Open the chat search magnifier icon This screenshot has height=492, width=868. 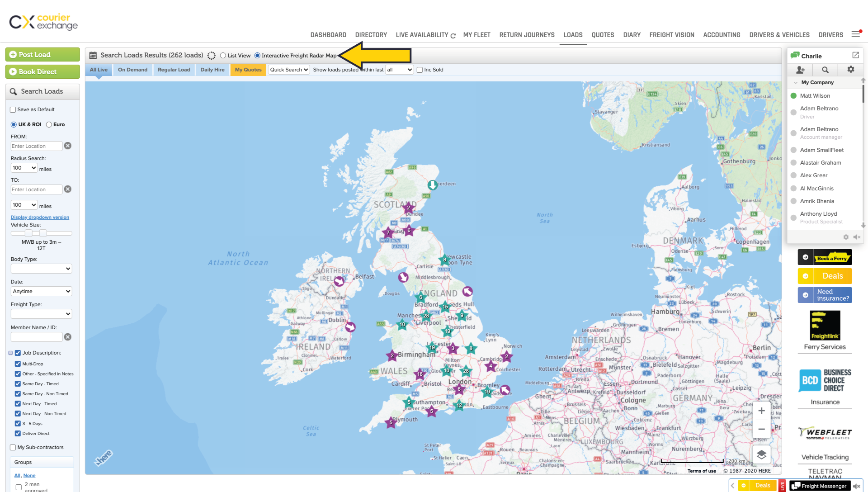(x=825, y=70)
